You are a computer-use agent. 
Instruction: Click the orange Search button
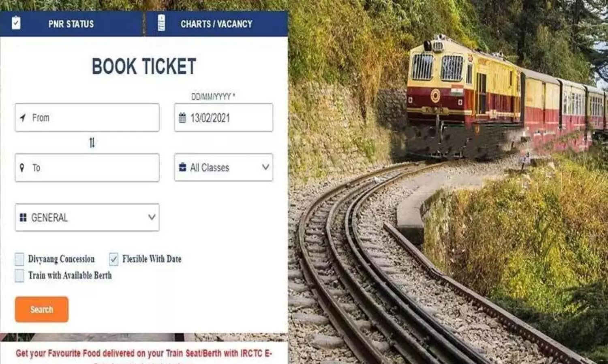(x=42, y=309)
